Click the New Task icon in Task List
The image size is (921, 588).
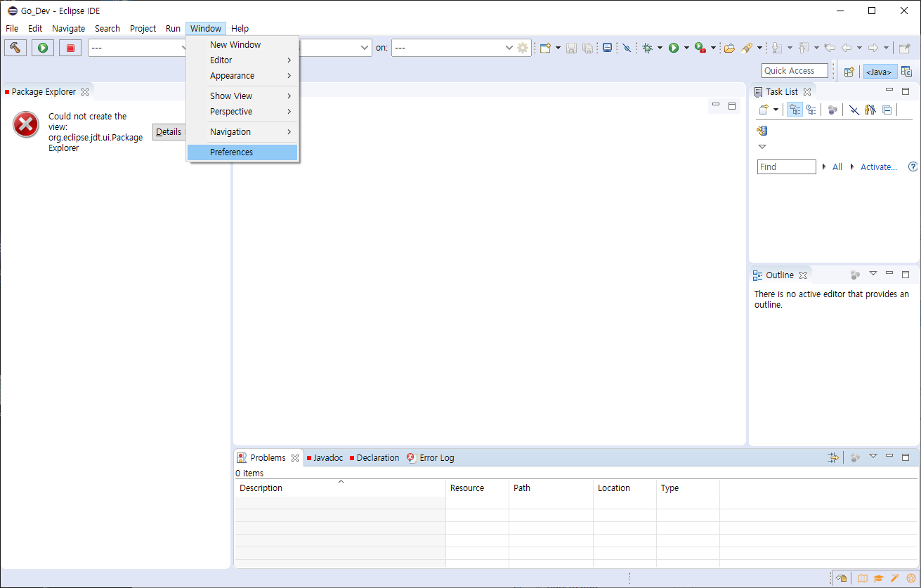(764, 110)
